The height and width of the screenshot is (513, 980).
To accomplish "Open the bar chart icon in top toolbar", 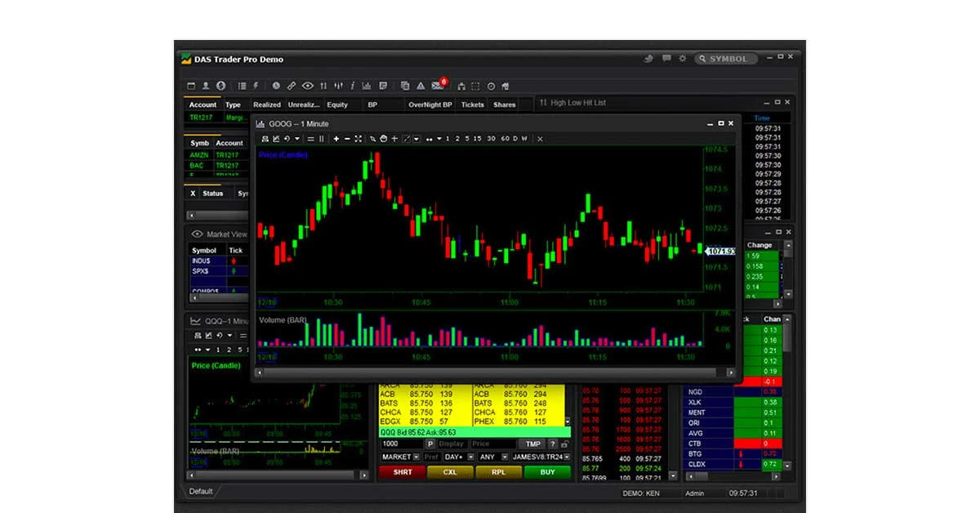I will pyautogui.click(x=366, y=85).
